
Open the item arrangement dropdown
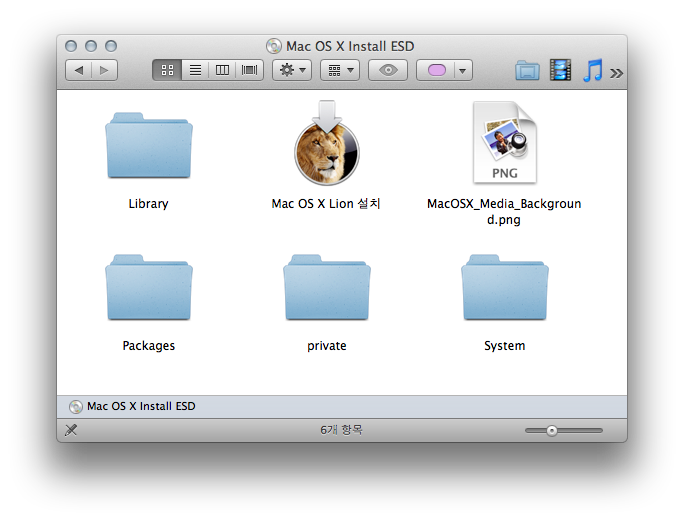click(x=340, y=70)
